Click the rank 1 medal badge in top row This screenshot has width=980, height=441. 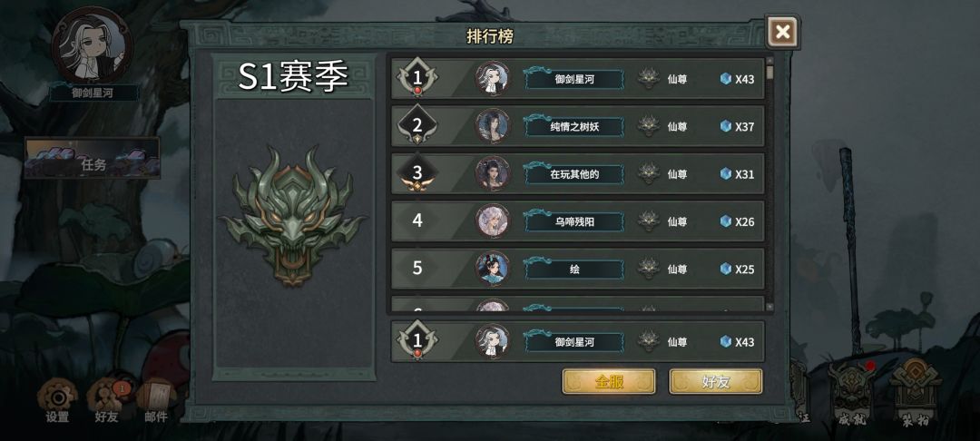pyautogui.click(x=417, y=79)
